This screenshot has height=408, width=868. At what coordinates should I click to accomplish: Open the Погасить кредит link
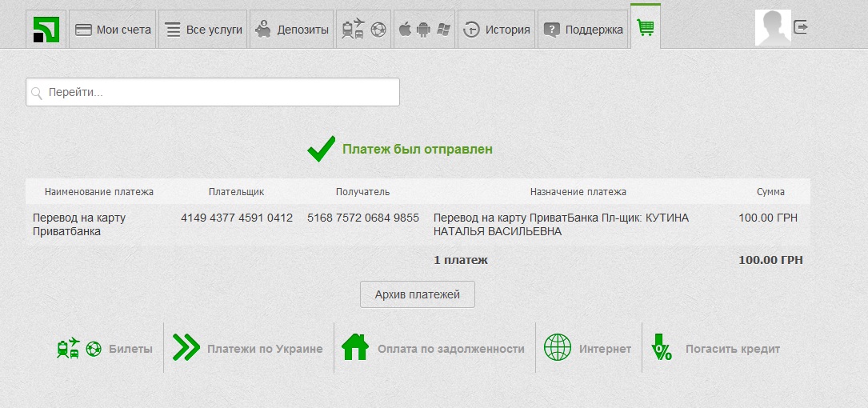pos(732,349)
